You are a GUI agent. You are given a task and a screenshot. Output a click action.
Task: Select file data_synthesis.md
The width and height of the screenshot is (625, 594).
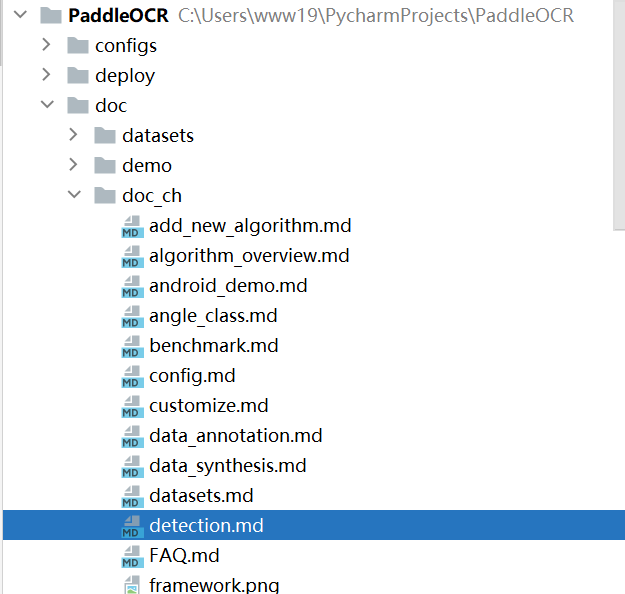tap(228, 466)
